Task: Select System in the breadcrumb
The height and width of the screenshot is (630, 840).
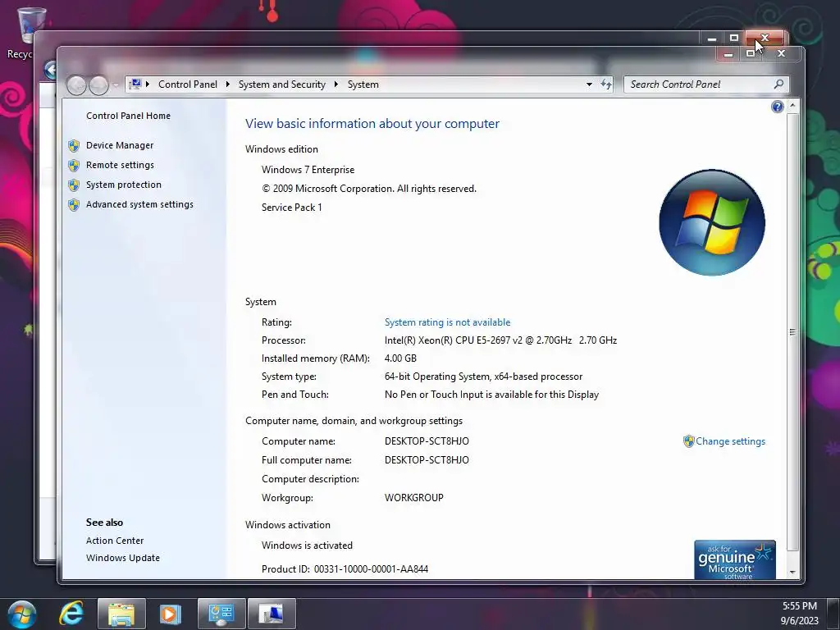Action: click(x=363, y=84)
